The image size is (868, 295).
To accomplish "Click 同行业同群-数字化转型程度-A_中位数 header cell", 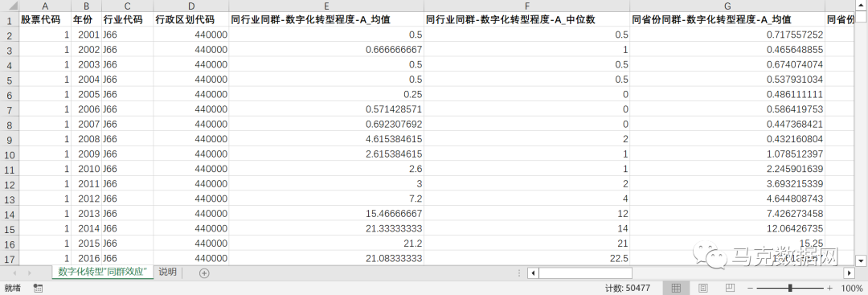I will 526,20.
